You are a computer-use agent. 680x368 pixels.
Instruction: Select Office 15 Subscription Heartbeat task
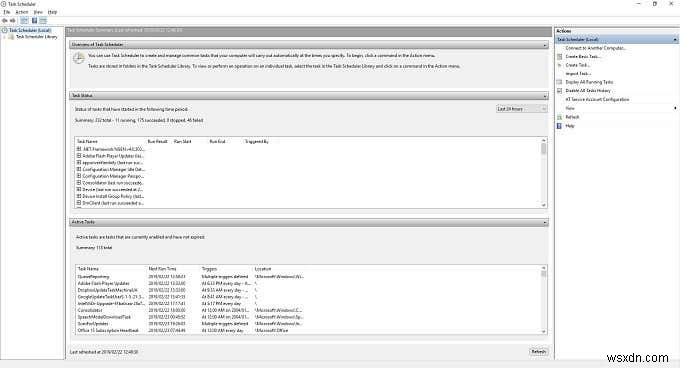coord(108,330)
